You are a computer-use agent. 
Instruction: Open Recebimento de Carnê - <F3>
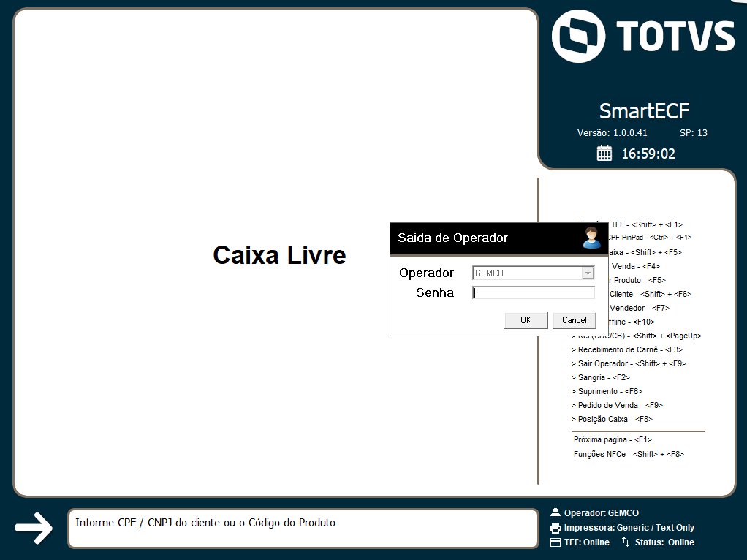[627, 349]
